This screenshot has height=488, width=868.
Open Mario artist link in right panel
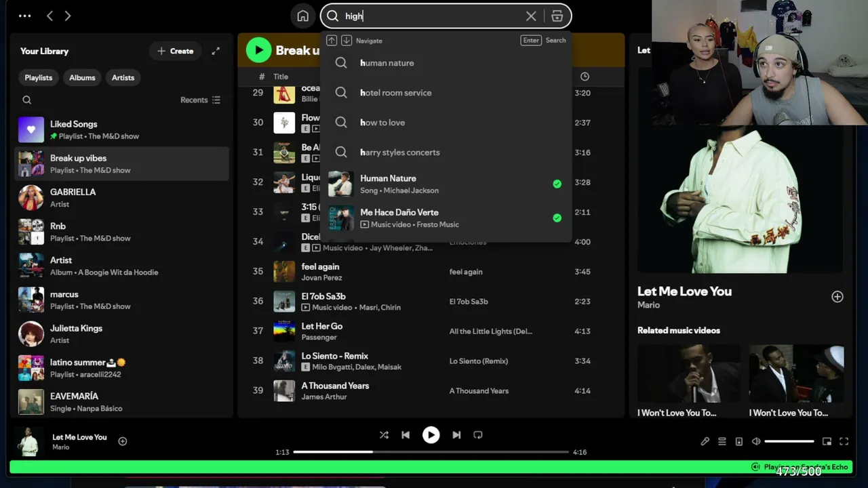[x=648, y=305]
